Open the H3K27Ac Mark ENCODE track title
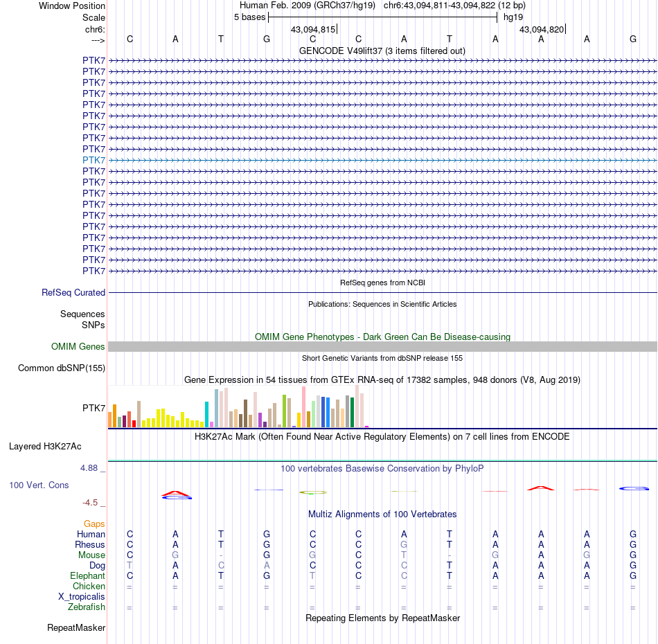 coord(382,437)
